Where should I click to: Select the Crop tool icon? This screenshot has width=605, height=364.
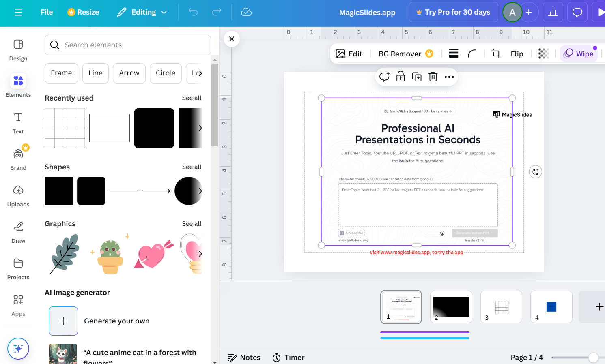tap(496, 54)
